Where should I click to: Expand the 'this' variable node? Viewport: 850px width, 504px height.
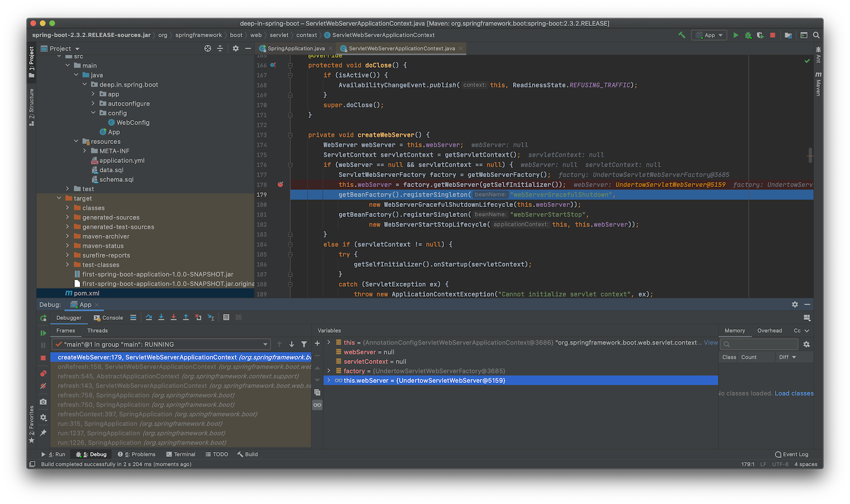[x=329, y=342]
